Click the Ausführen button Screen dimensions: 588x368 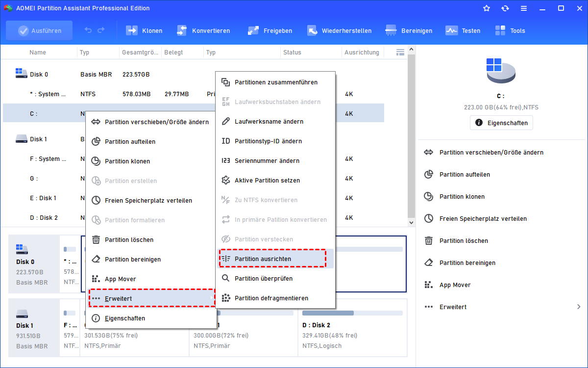(x=39, y=30)
